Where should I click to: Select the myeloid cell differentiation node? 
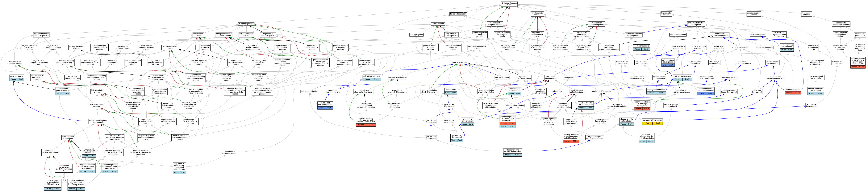(x=449, y=105)
